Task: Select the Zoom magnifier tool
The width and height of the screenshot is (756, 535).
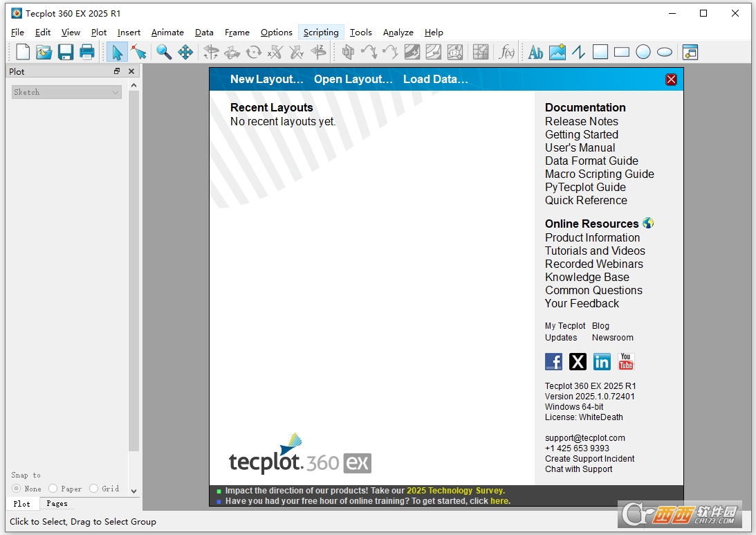Action: click(164, 52)
